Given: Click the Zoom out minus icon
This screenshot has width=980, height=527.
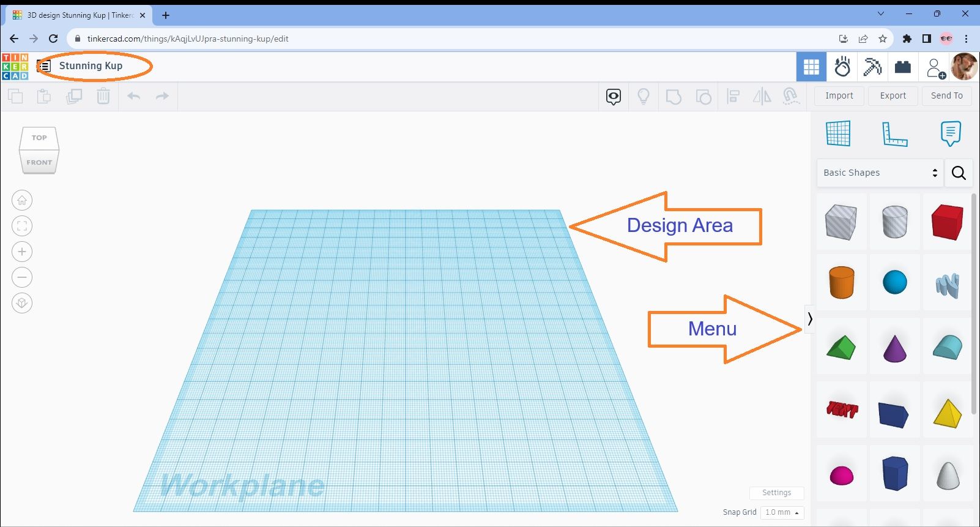Looking at the screenshot, I should coord(22,277).
